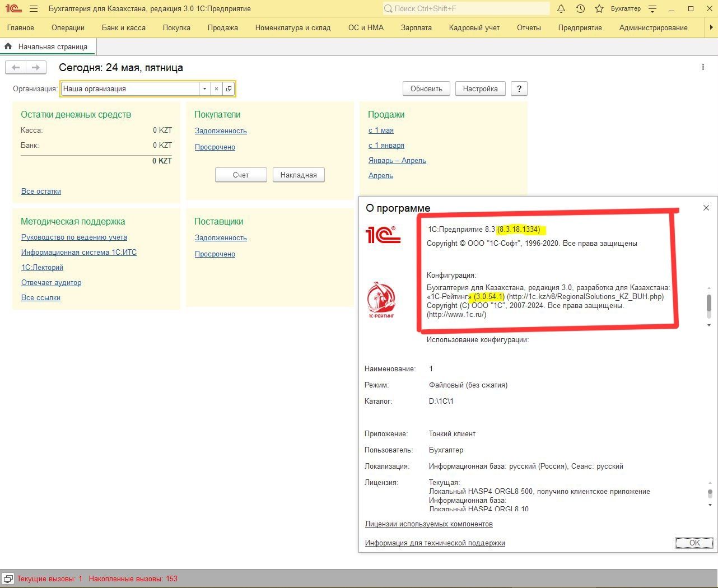The width and height of the screenshot is (718, 588).
Task: Click the configuration text scrollbar thumb
Action: click(x=709, y=303)
